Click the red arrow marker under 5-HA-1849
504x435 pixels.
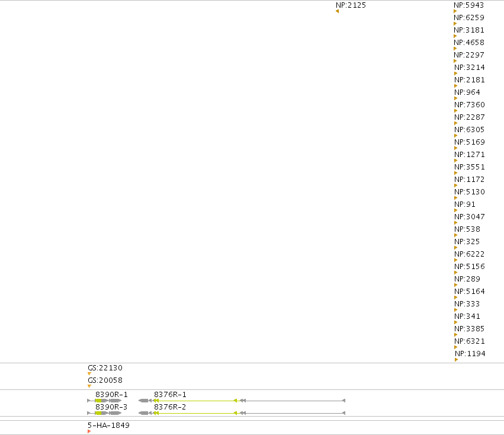click(89, 431)
